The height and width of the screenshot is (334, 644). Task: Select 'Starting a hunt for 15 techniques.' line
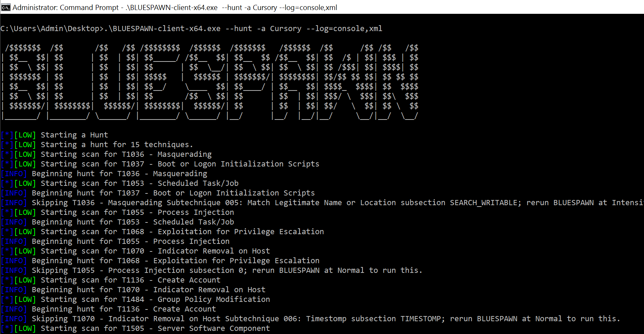tap(97, 145)
